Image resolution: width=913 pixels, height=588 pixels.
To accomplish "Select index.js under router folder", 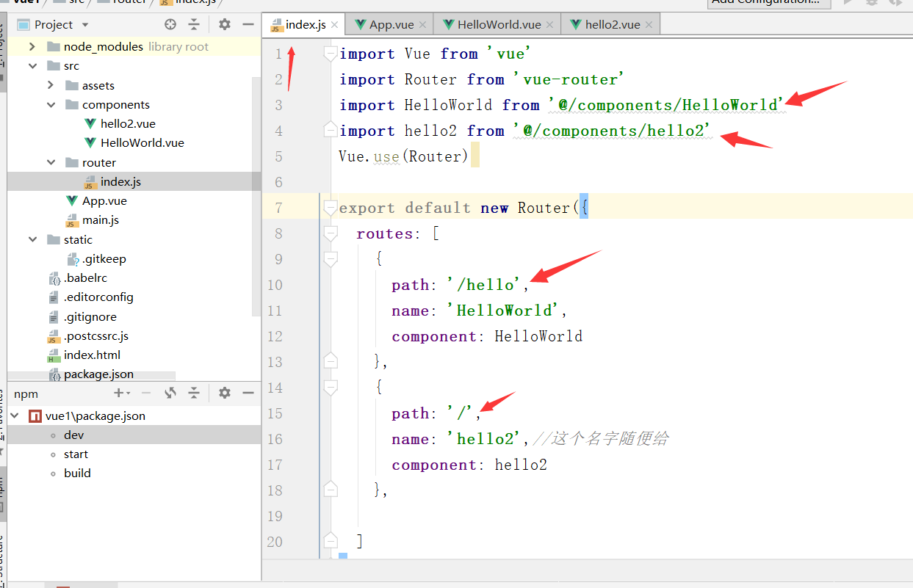I will [120, 182].
